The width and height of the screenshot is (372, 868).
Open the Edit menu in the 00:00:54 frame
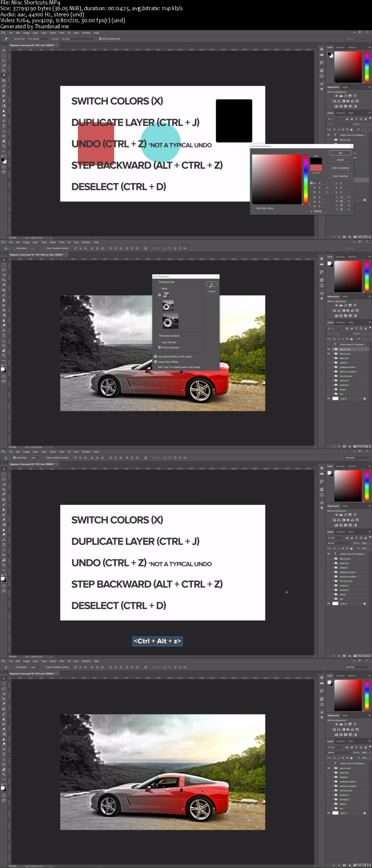pos(18,33)
